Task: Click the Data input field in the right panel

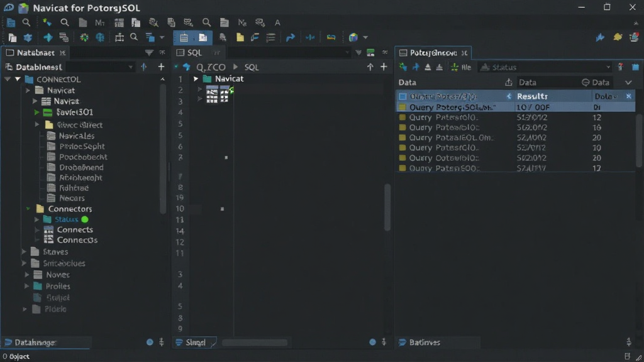Action: tap(547, 82)
